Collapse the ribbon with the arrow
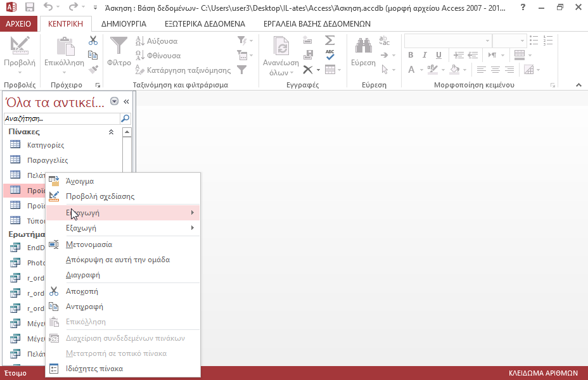 [578, 85]
